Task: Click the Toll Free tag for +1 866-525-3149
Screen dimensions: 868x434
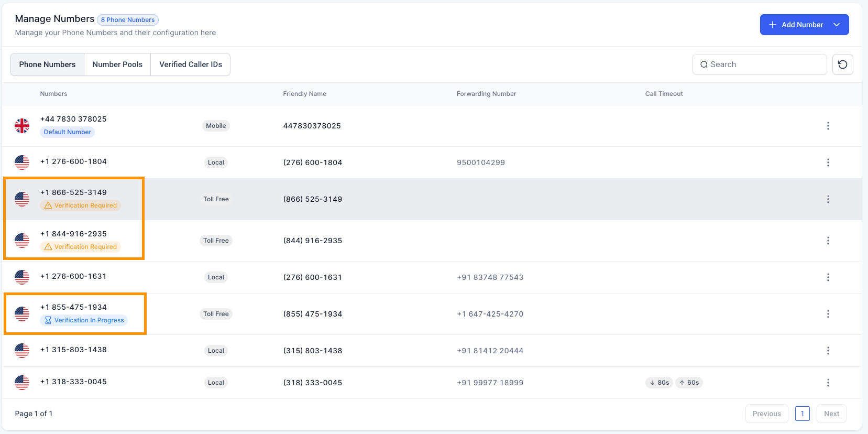Action: pyautogui.click(x=216, y=199)
